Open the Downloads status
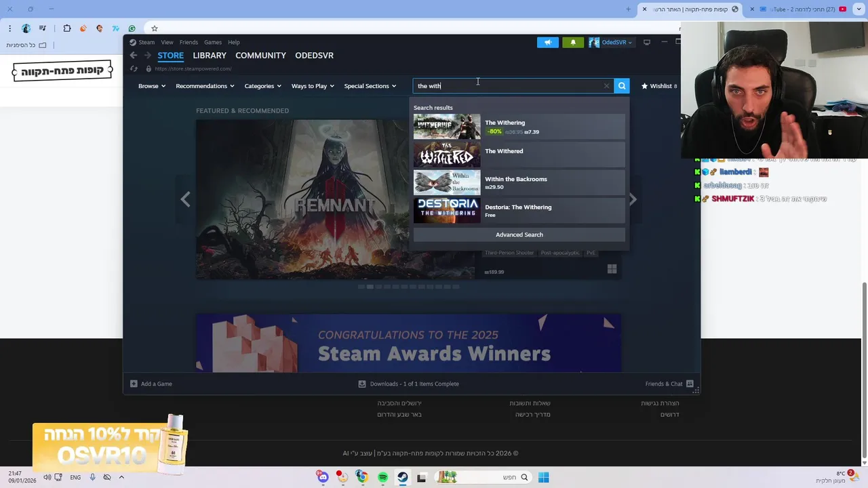This screenshot has width=868, height=488. click(409, 384)
